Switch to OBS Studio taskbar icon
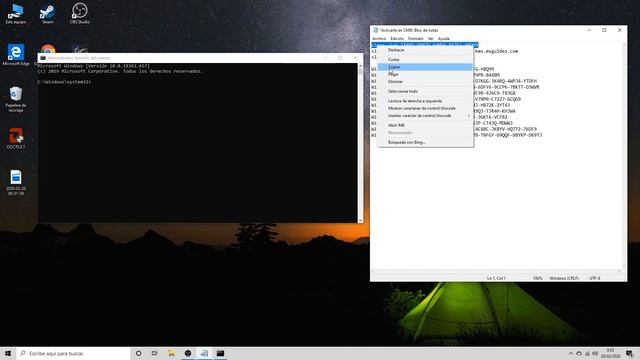This screenshot has width=640, height=360. [188, 353]
